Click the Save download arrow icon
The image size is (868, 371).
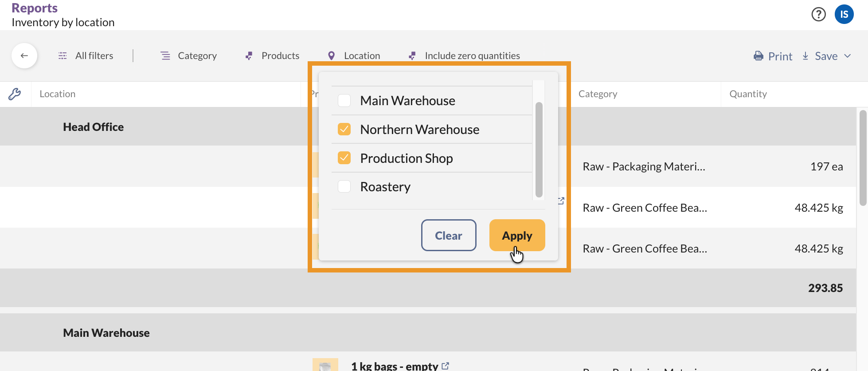point(805,56)
